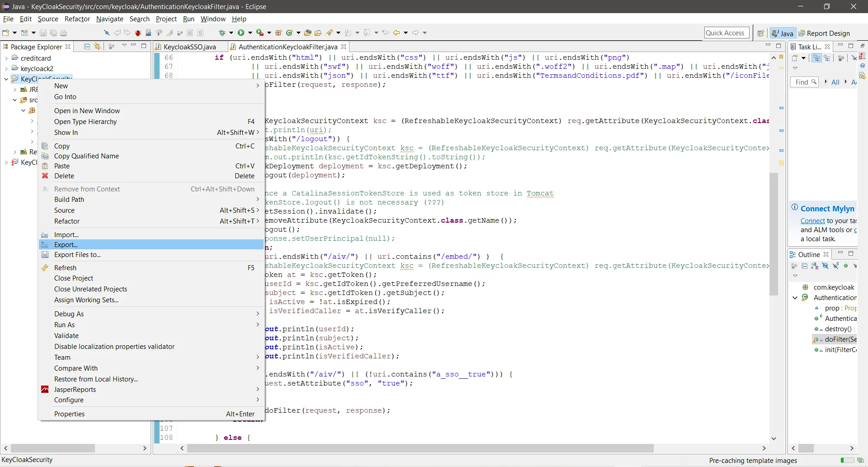Click the Restore view icon above right sidebar
Viewport: 868px width, 467px height.
tap(863, 46)
